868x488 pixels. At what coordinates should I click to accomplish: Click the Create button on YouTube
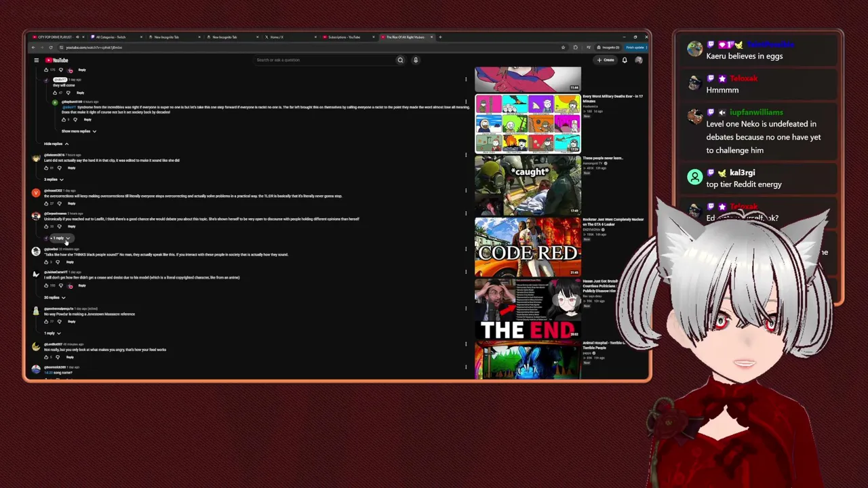point(606,60)
